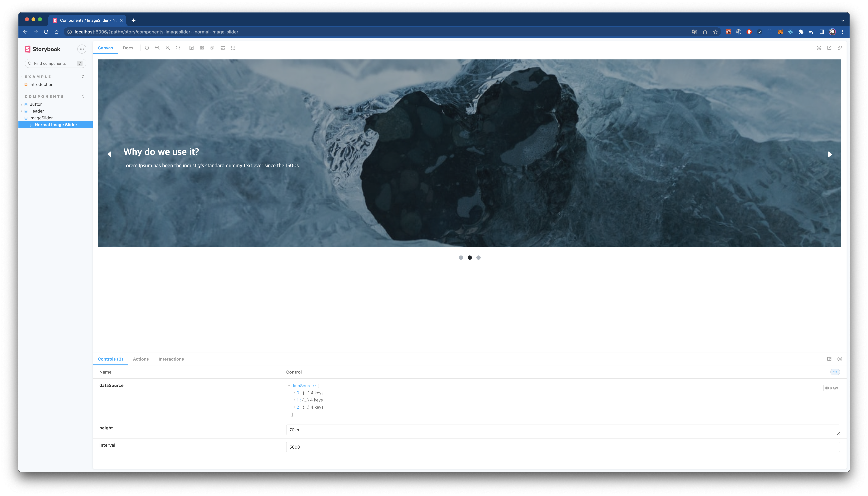This screenshot has height=496, width=868.
Task: Click the Storybook logo
Action: 43,49
